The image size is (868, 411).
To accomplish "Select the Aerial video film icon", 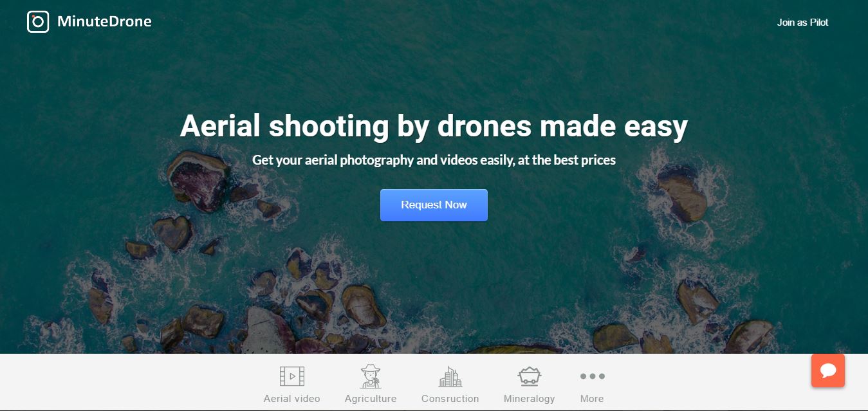I will 292,376.
